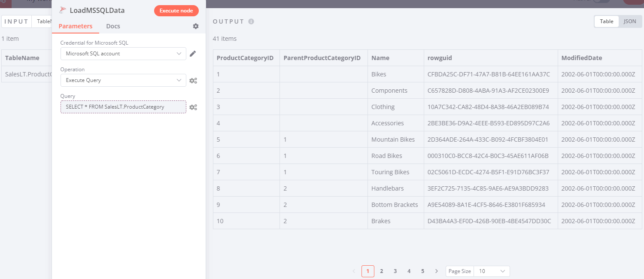Image resolution: width=644 pixels, height=279 pixels.
Task: Open the options gear beside Query field
Action: point(193,107)
